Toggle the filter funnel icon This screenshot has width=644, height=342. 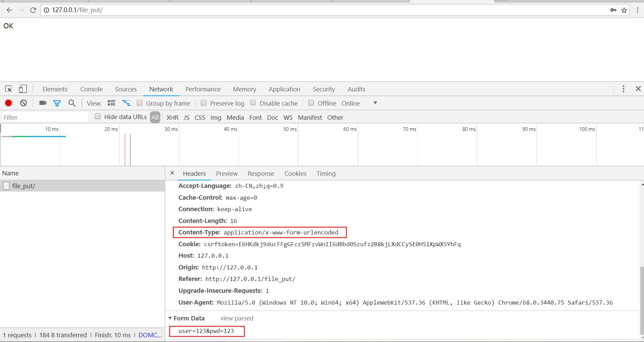[57, 103]
